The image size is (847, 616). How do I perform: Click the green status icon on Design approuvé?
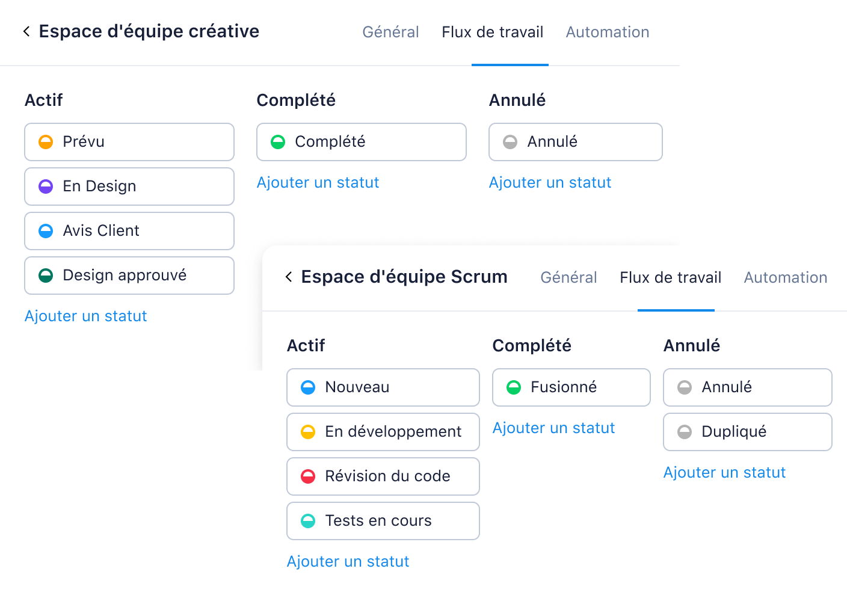pyautogui.click(x=46, y=276)
